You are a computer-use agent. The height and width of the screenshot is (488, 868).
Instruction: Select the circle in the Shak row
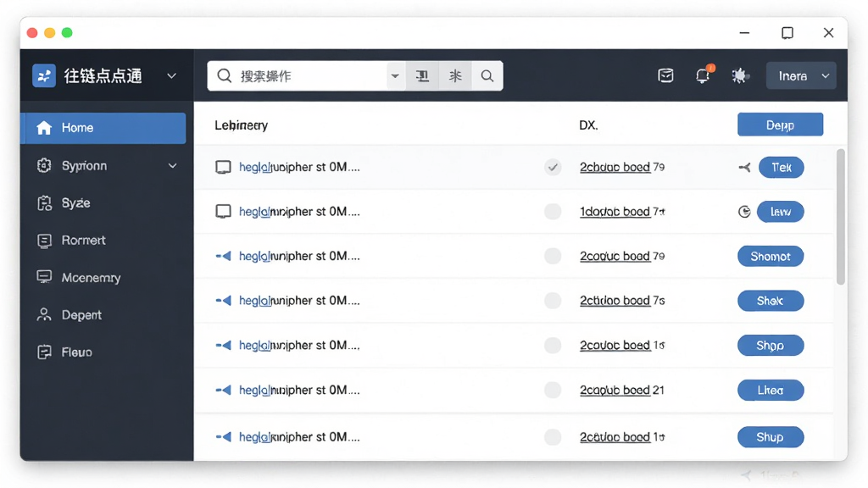coord(553,301)
